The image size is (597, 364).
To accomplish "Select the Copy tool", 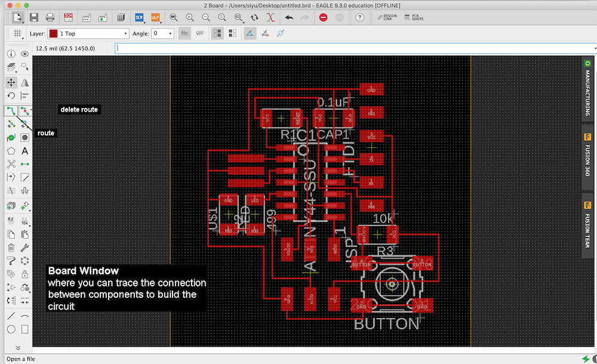I will point(11,235).
